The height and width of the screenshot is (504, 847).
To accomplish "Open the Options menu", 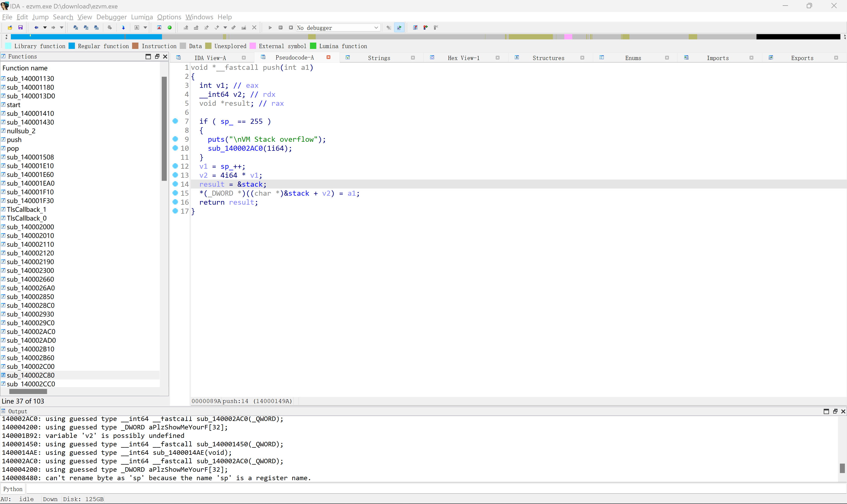I will (169, 17).
